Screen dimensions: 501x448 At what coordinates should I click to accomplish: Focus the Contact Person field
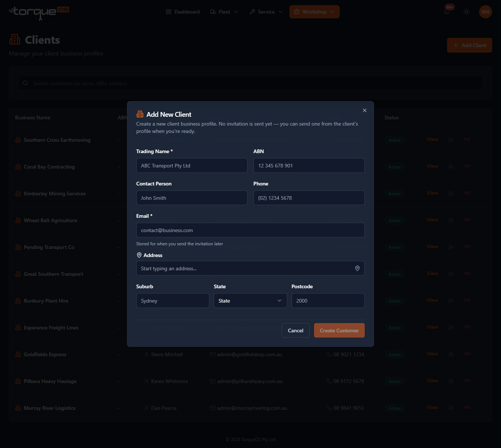point(192,198)
